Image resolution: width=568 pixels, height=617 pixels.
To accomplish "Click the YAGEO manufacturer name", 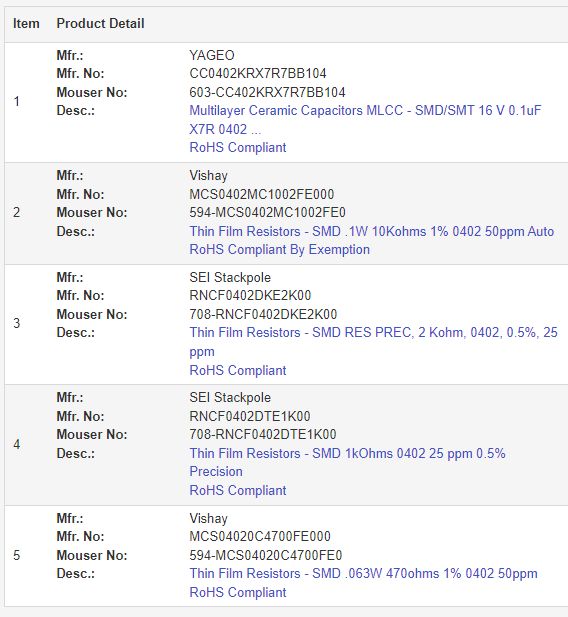I will [x=212, y=55].
